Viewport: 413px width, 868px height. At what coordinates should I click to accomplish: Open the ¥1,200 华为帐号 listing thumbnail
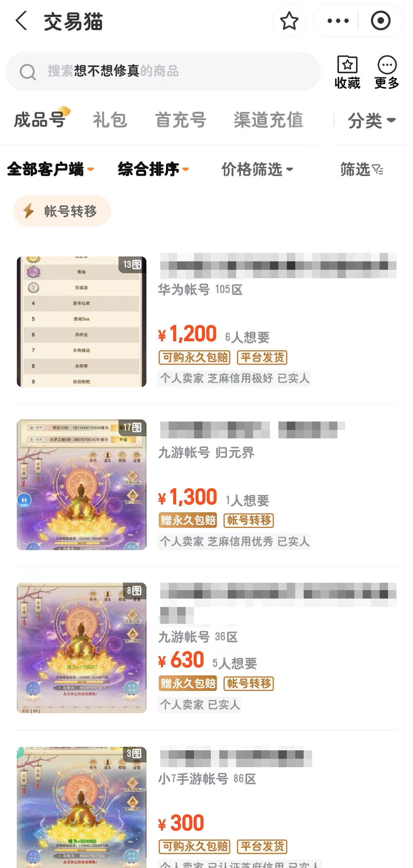point(82,322)
